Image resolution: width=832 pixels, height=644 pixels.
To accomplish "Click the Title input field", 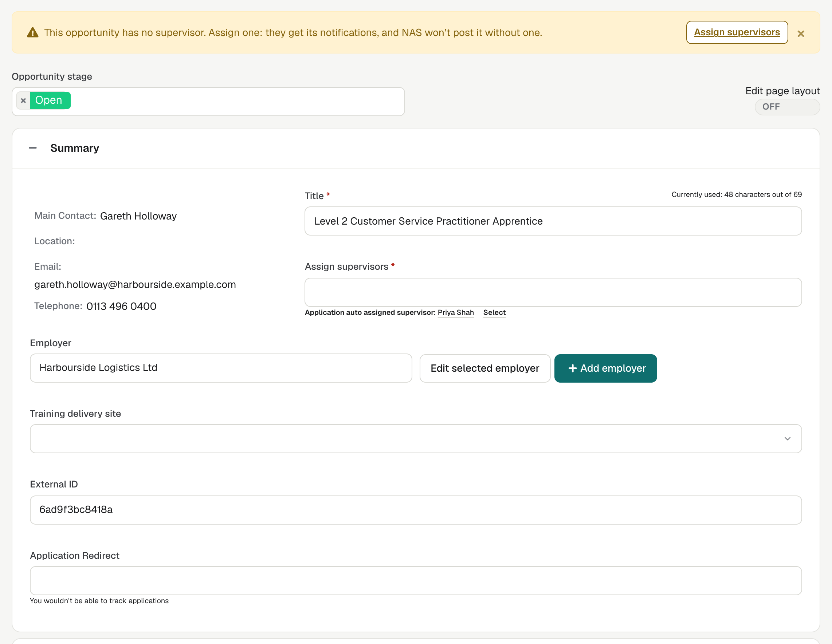I will tap(553, 221).
